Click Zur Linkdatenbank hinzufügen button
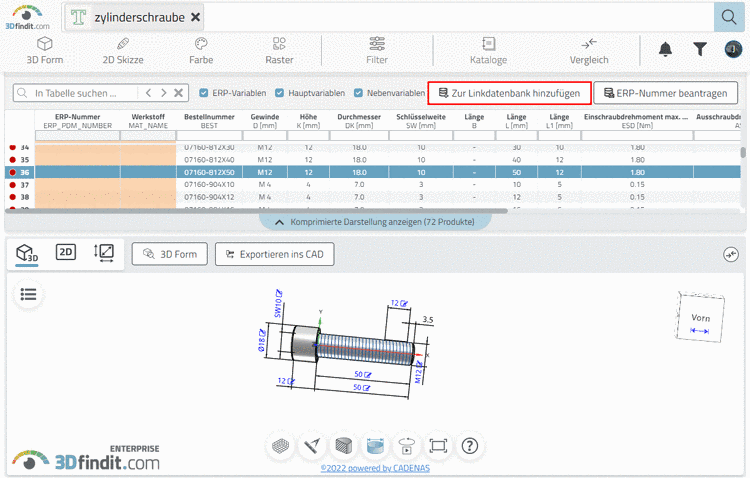Viewport: 750px width, 478px height. tap(509, 93)
